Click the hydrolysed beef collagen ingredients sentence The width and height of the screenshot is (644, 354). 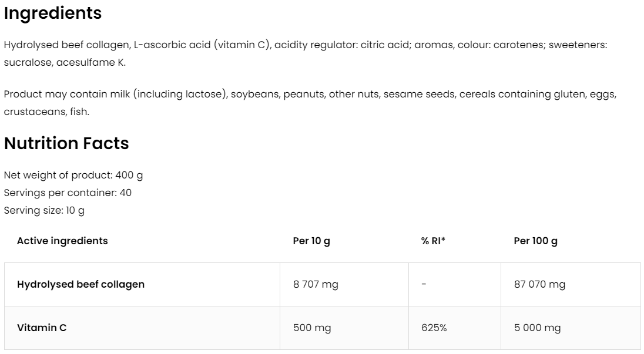pyautogui.click(x=305, y=45)
